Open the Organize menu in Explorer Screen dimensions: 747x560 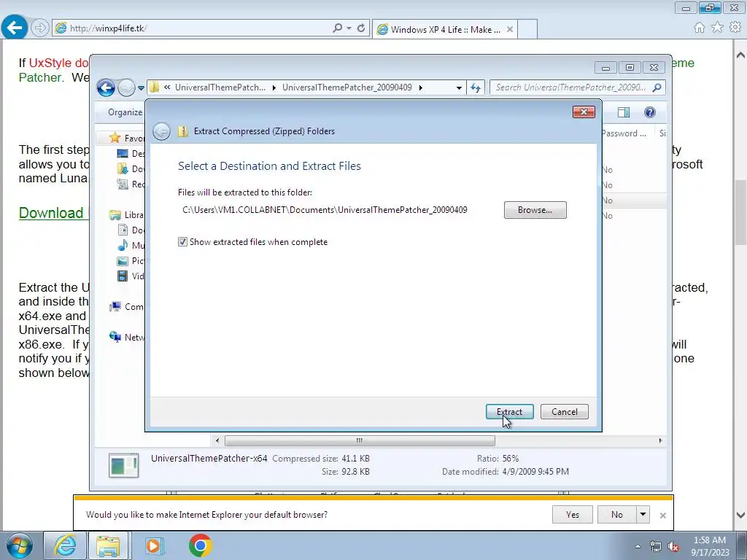coord(125,112)
